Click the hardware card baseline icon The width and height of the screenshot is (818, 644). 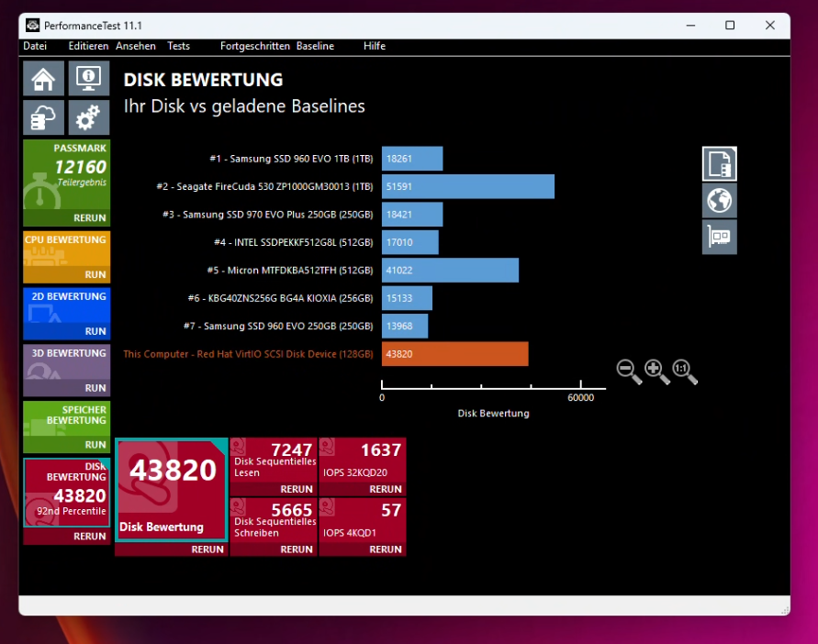pyautogui.click(x=720, y=237)
